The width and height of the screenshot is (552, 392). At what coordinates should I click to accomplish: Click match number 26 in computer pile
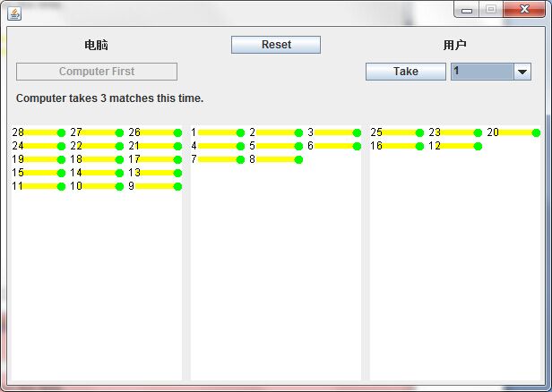tap(155, 132)
